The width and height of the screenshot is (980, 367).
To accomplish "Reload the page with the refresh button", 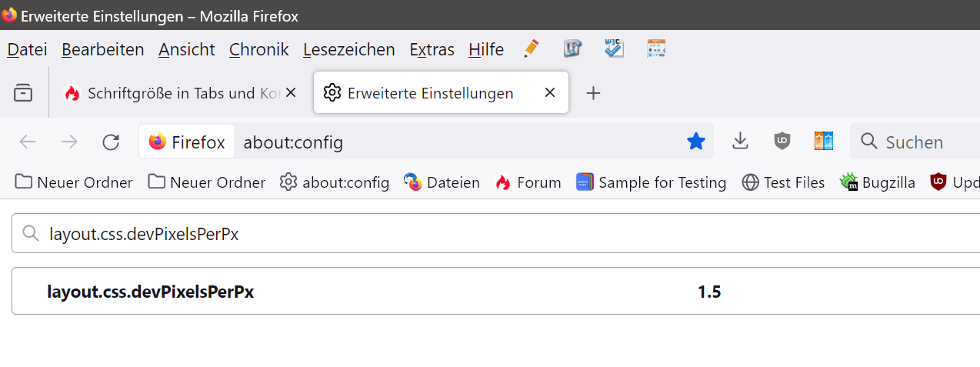I will [111, 142].
